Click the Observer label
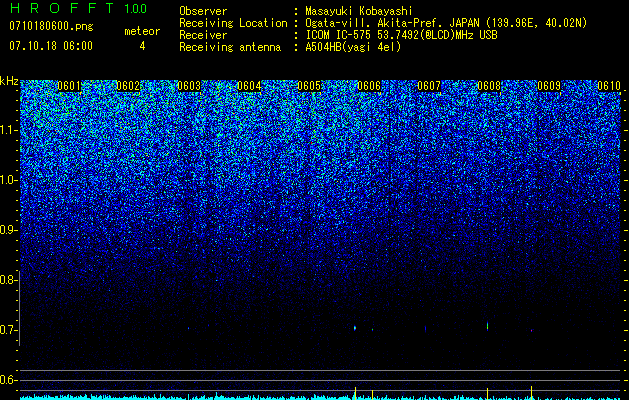The height and width of the screenshot is (400, 629). [x=203, y=11]
